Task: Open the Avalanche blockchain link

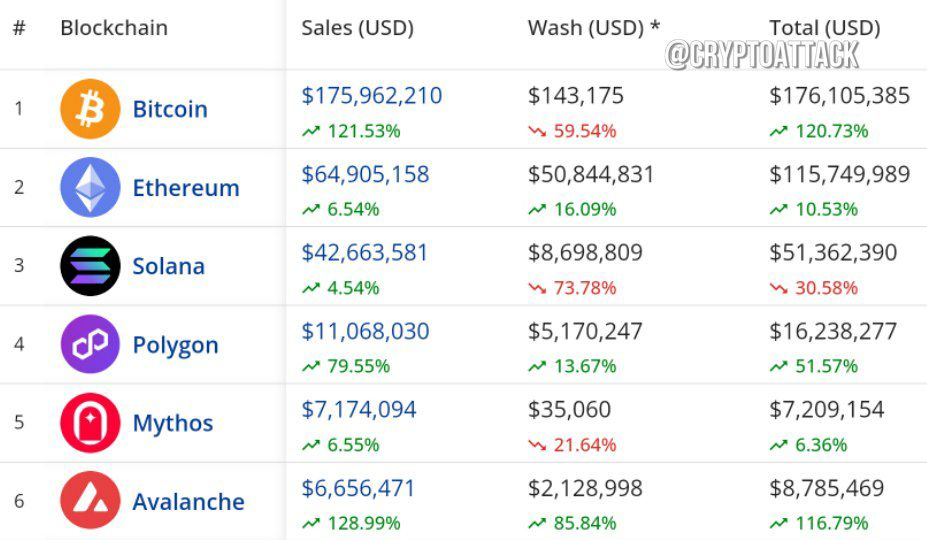Action: tap(189, 502)
